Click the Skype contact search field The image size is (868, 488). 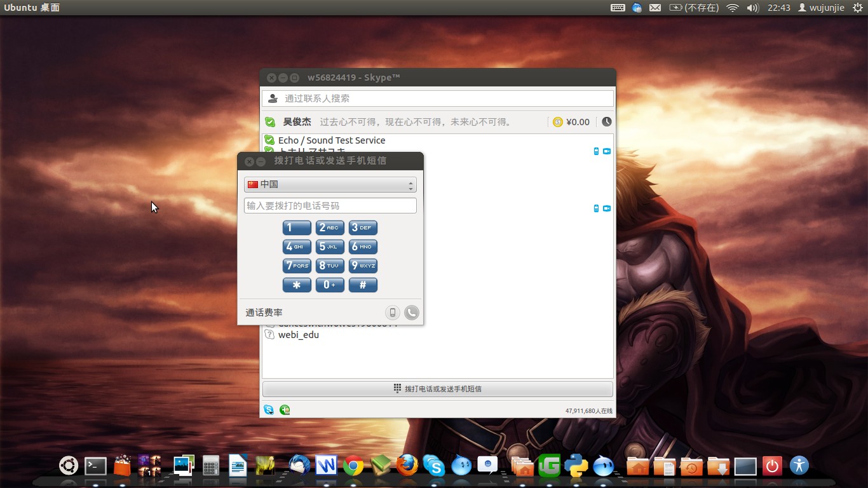[x=438, y=98]
